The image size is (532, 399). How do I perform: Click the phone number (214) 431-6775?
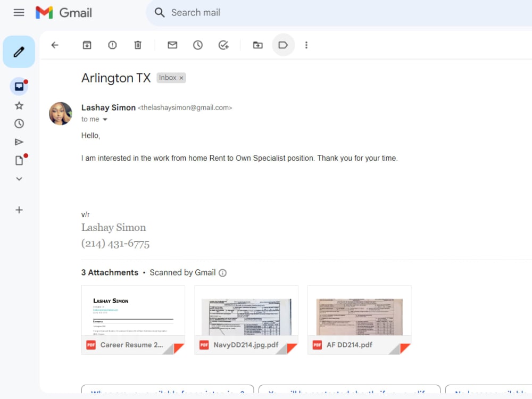115,244
